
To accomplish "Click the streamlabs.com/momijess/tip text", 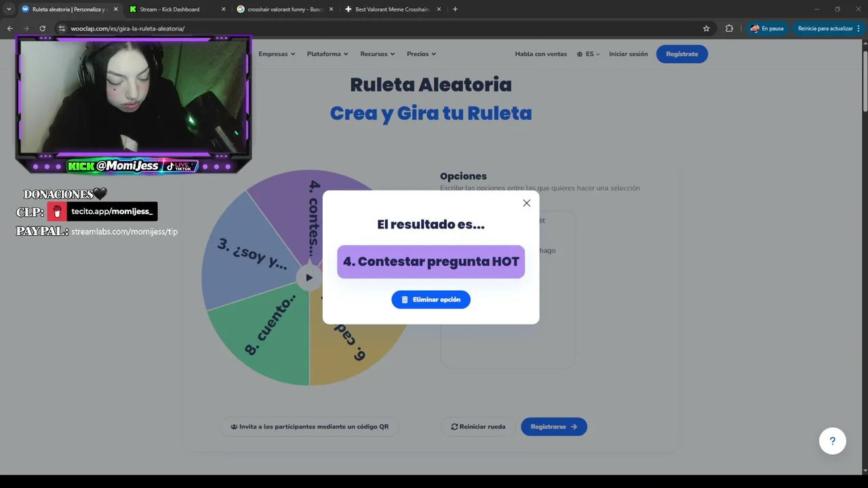I will 124,232.
